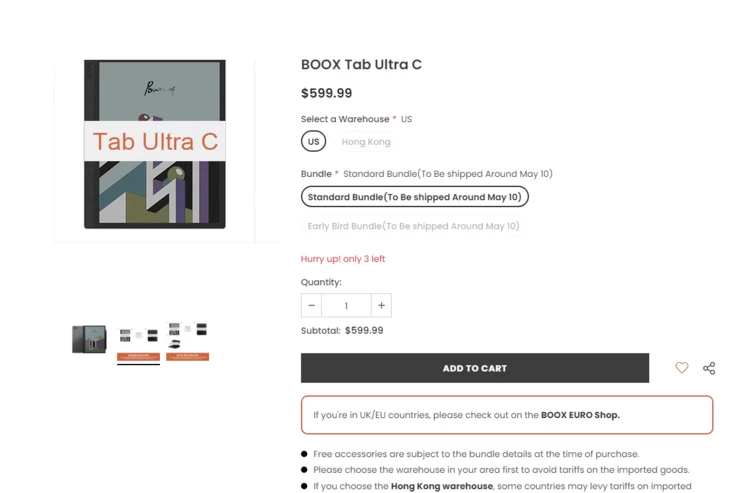
Task: Click the share icon
Action: 709,368
